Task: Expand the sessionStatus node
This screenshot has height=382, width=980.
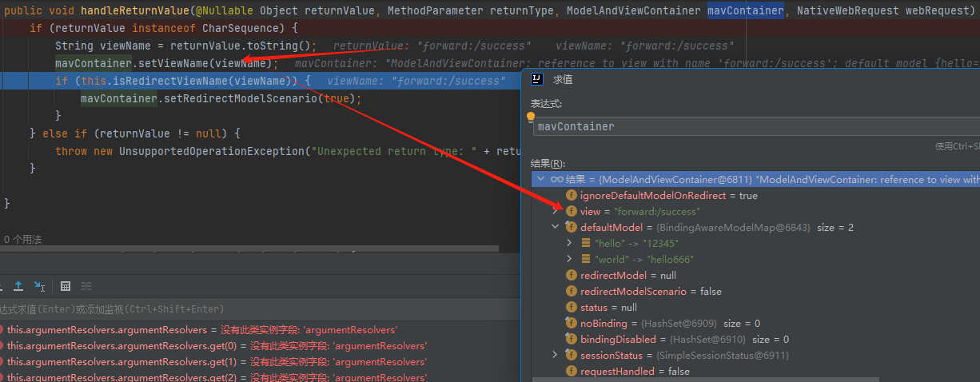Action: [556, 355]
